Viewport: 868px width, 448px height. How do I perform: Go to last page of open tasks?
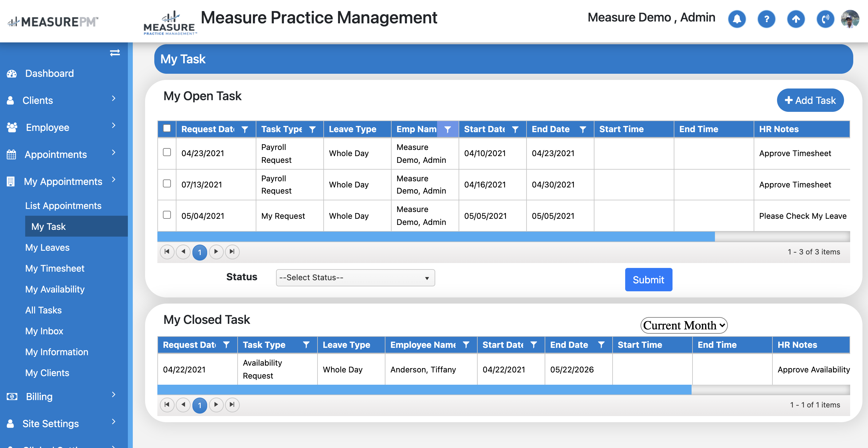coord(232,252)
